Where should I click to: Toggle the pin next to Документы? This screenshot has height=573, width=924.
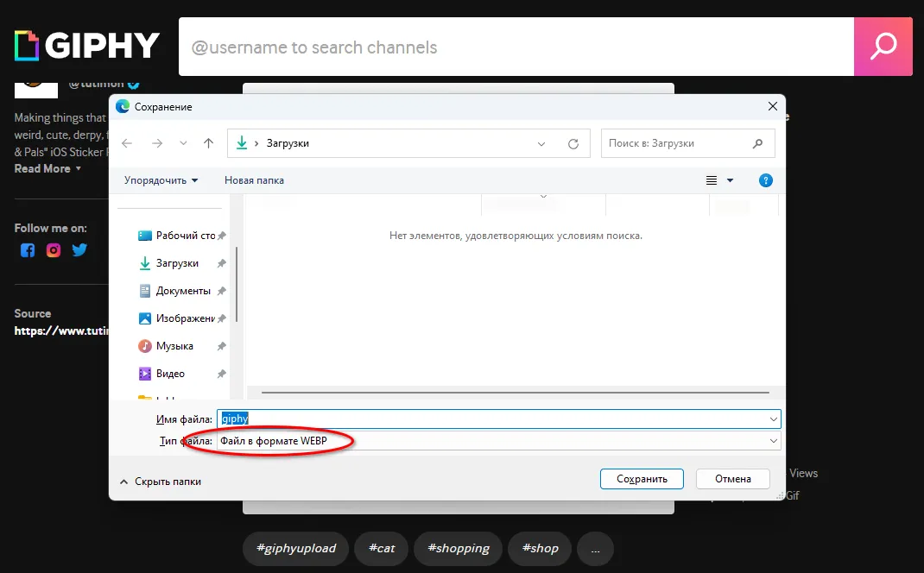click(x=220, y=290)
